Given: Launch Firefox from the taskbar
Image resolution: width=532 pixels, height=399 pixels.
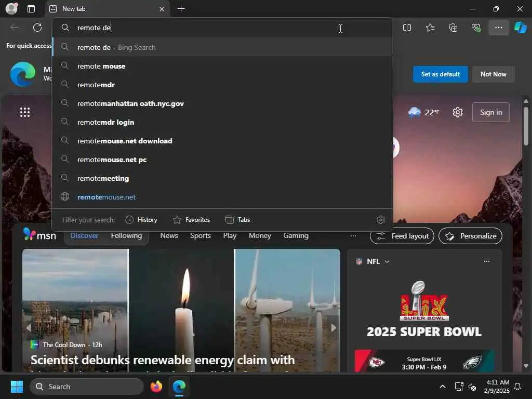Looking at the screenshot, I should click(x=156, y=387).
